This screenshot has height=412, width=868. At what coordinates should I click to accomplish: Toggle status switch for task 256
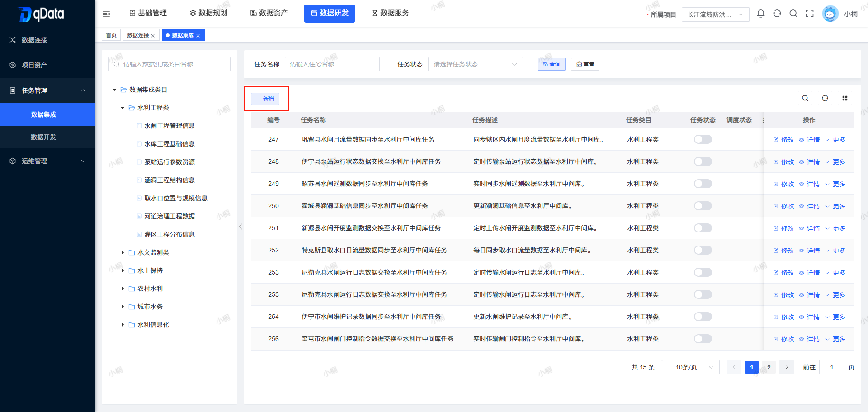tap(703, 339)
